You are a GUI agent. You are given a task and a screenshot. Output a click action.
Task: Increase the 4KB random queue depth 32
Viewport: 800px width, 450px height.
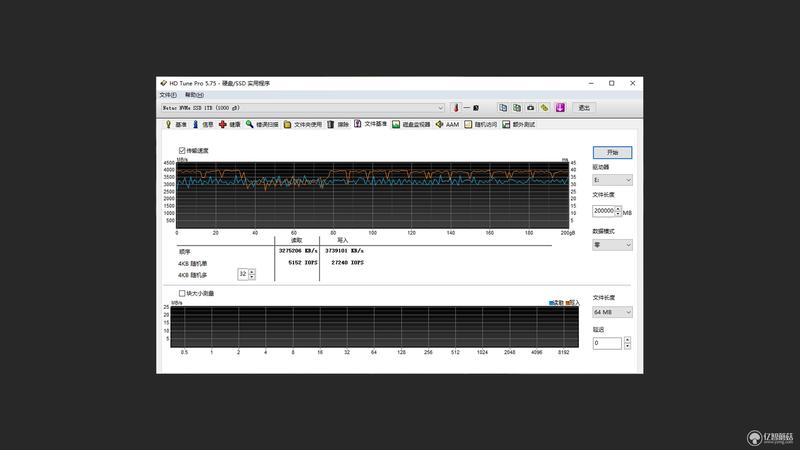(x=252, y=272)
